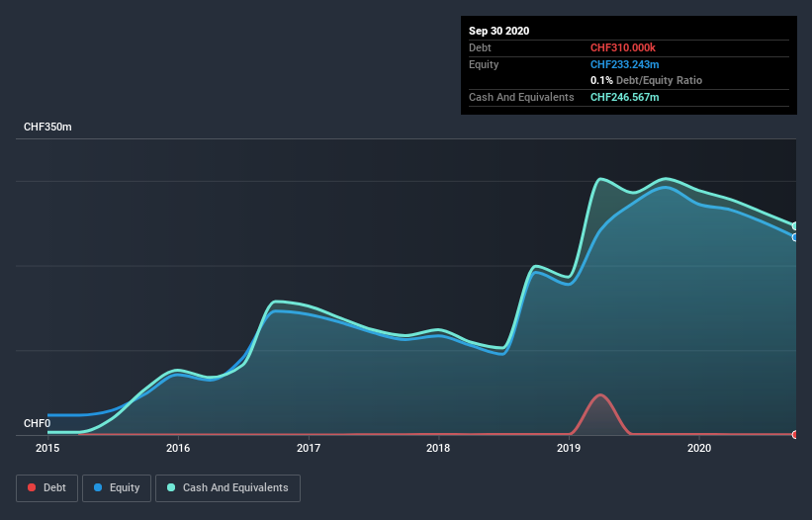Screen dimensions: 812x520
Task: Click the CHF0 y-axis label
Action: [x=38, y=423]
